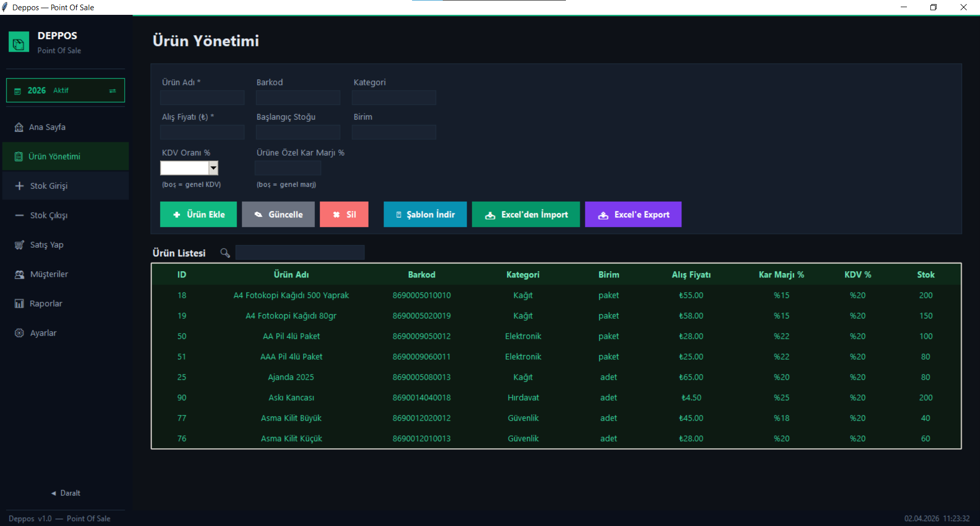Focus the Barkod input field
The width and height of the screenshot is (980, 526).
click(298, 98)
